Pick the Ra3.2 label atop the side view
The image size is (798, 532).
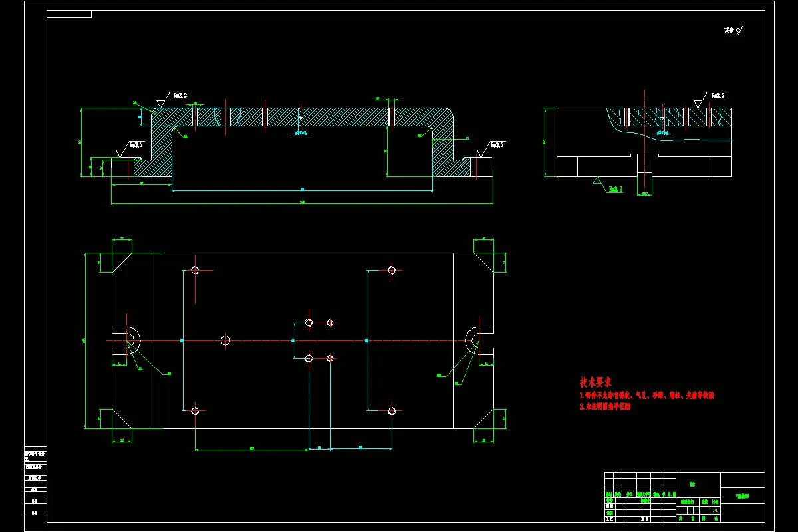tap(718, 96)
